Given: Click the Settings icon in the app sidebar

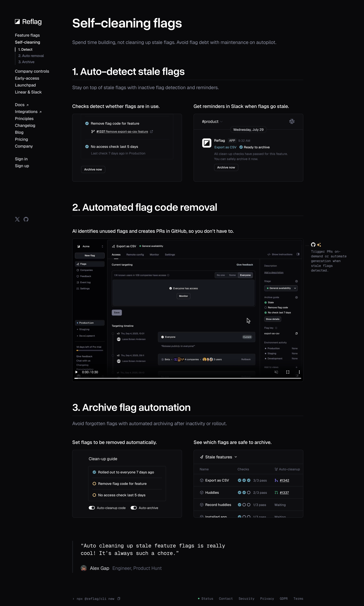Looking at the screenshot, I should (78, 288).
